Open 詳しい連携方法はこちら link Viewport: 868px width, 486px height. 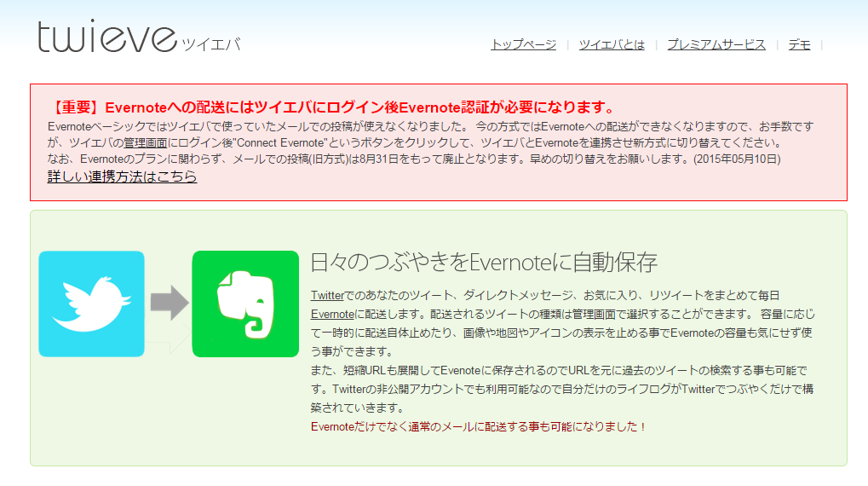[122, 176]
